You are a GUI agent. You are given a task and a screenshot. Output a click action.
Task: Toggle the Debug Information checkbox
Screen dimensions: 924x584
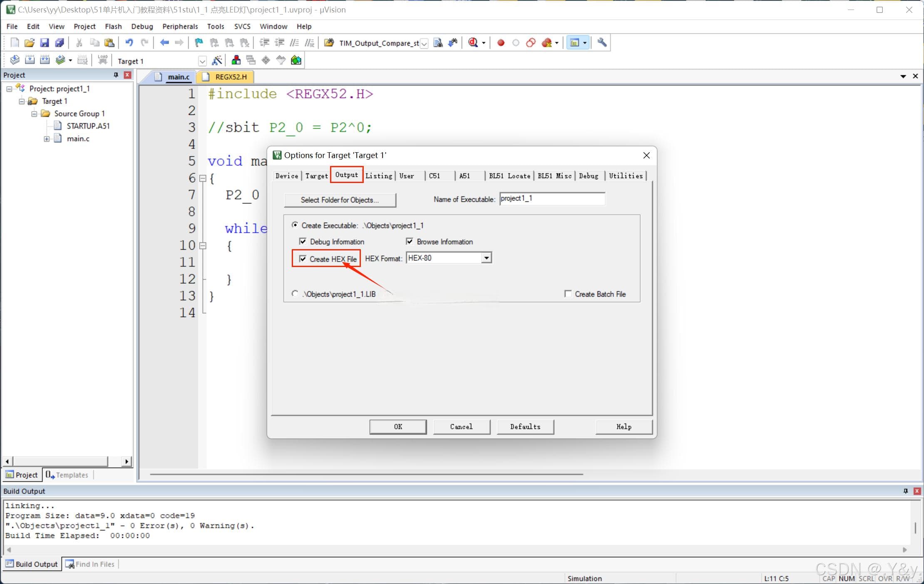click(303, 242)
